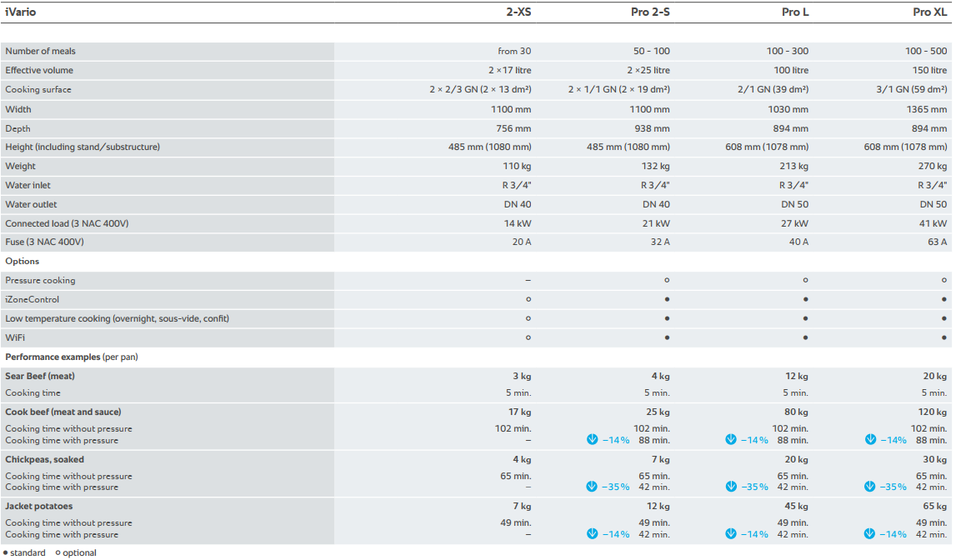Select the Pro XL column header
This screenshot has width=956, height=560.
tap(929, 12)
